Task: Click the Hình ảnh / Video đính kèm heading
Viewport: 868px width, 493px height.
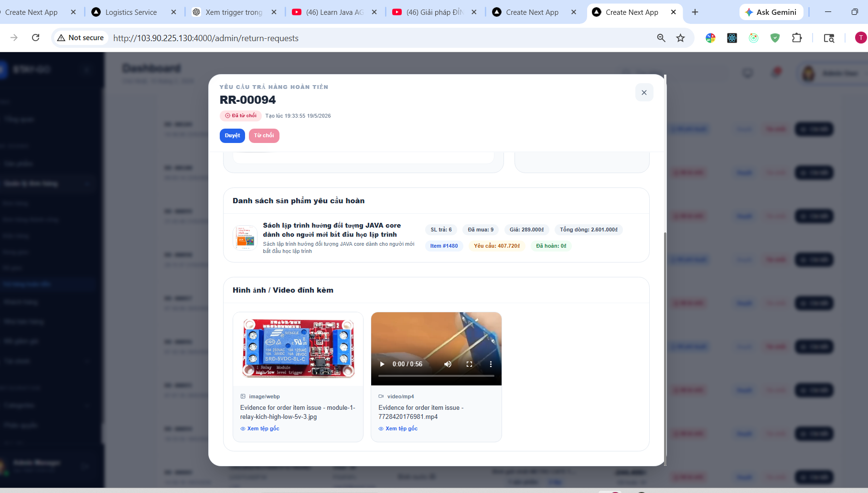Action: point(283,290)
